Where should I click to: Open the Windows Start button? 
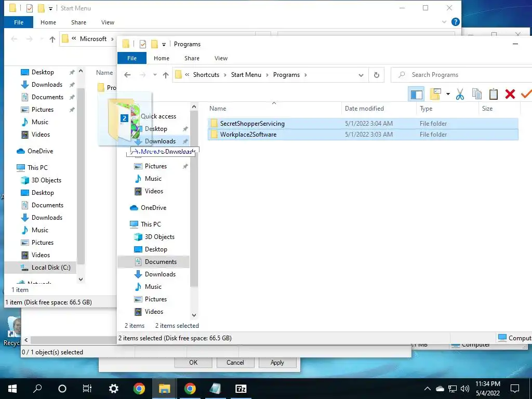pyautogui.click(x=12, y=389)
